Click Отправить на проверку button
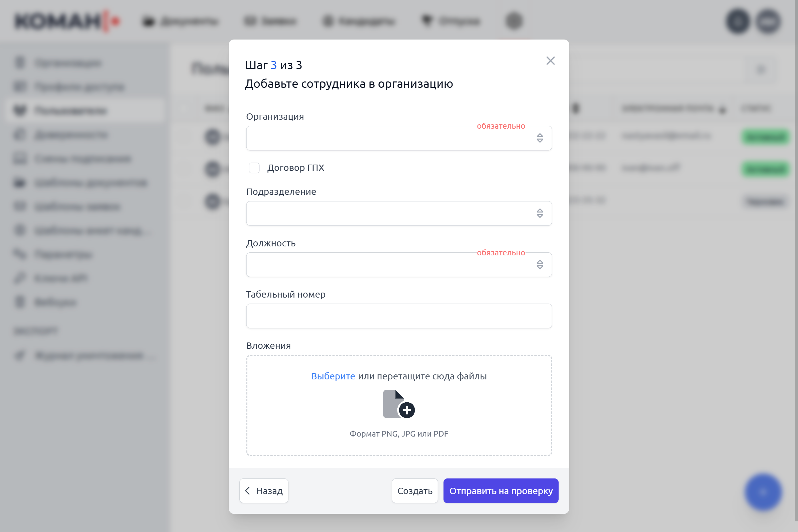The width and height of the screenshot is (798, 532). click(500, 491)
